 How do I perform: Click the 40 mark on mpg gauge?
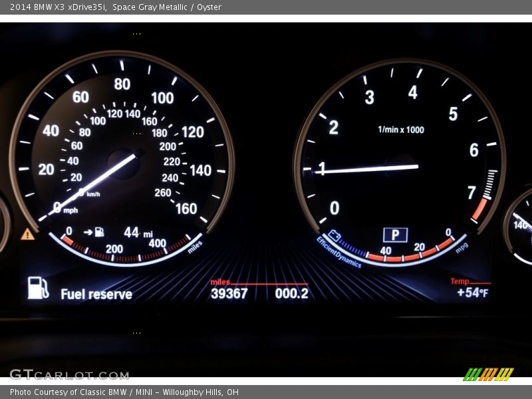click(x=386, y=251)
